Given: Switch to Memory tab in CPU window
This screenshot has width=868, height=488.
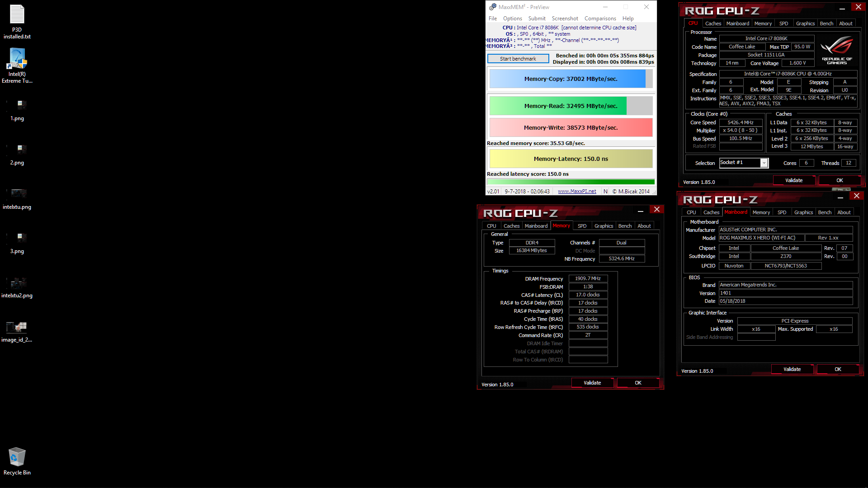Looking at the screenshot, I should [x=763, y=23].
